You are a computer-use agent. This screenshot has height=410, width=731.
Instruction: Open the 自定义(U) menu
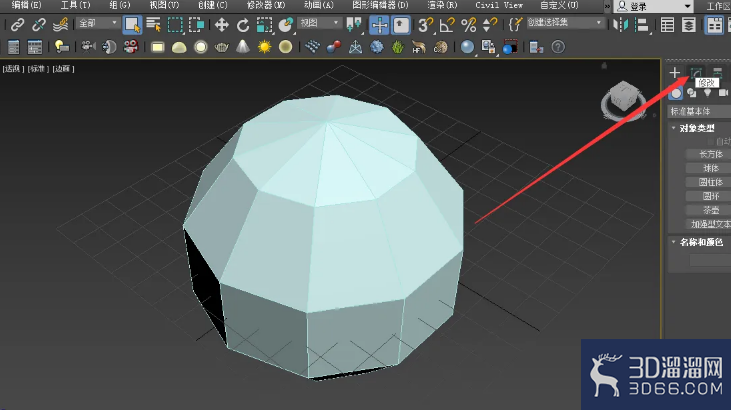(559, 5)
